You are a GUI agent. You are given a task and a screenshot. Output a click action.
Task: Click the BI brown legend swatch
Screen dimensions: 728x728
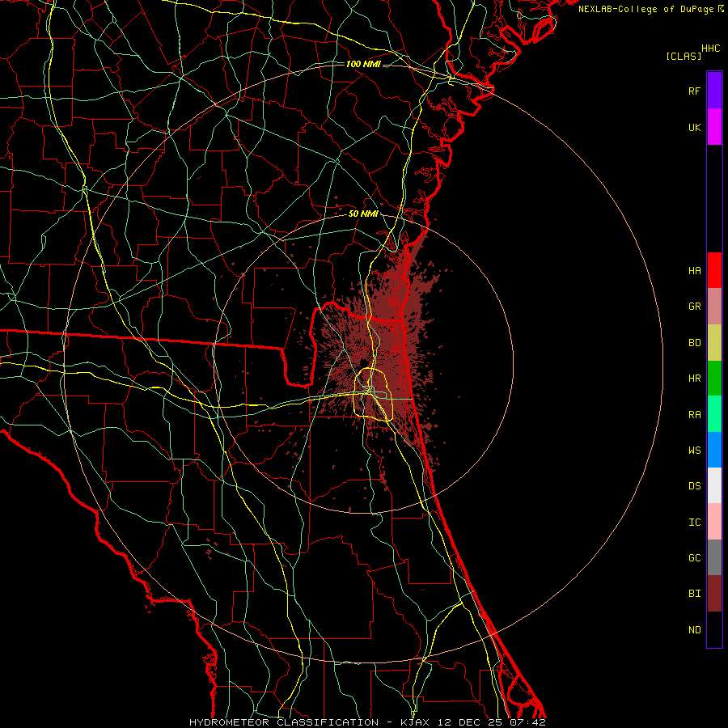(x=714, y=594)
